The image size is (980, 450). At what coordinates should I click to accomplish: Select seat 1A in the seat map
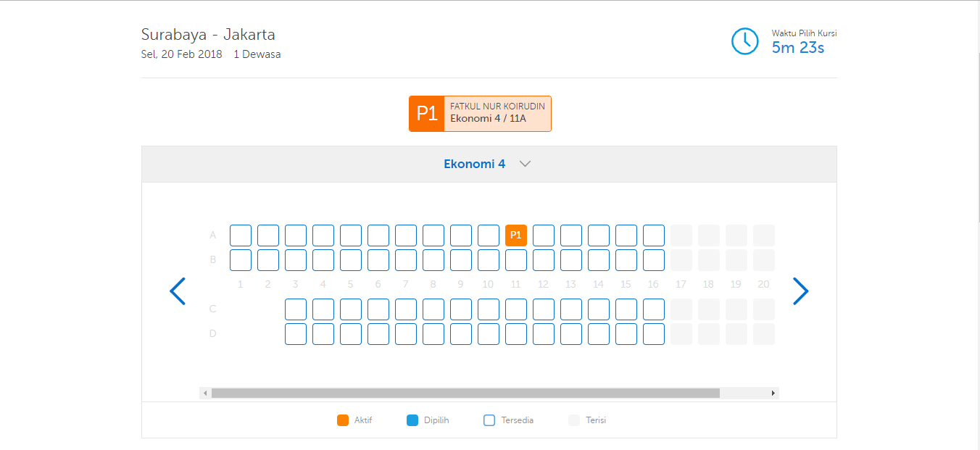point(241,236)
